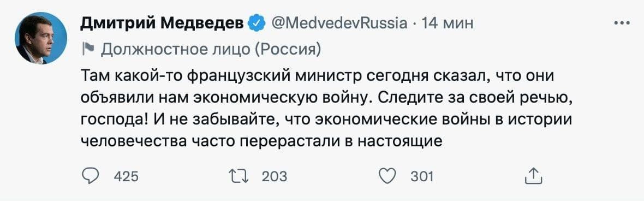The height and width of the screenshot is (202, 644).
Task: Open the three-dot more options menu
Action: (x=622, y=24)
